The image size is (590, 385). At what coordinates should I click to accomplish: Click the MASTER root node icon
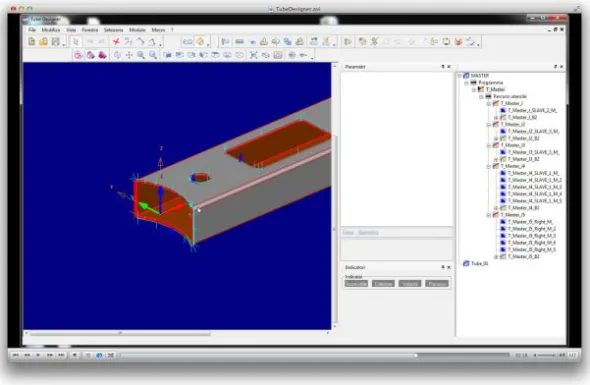(466, 76)
